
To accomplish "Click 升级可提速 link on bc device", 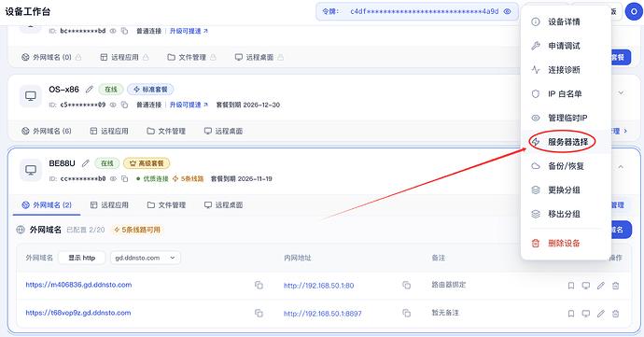I will click(x=189, y=31).
